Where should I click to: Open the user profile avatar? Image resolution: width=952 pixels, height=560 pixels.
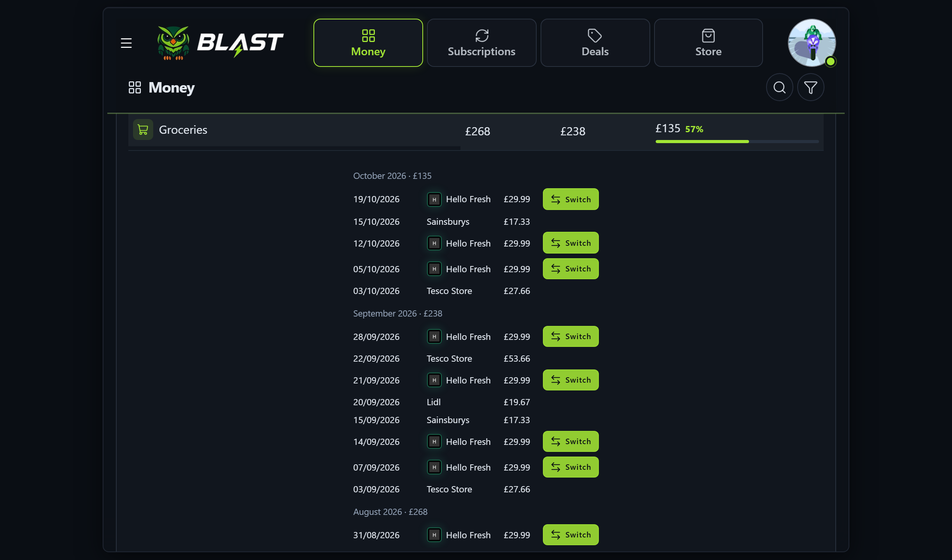pos(812,43)
